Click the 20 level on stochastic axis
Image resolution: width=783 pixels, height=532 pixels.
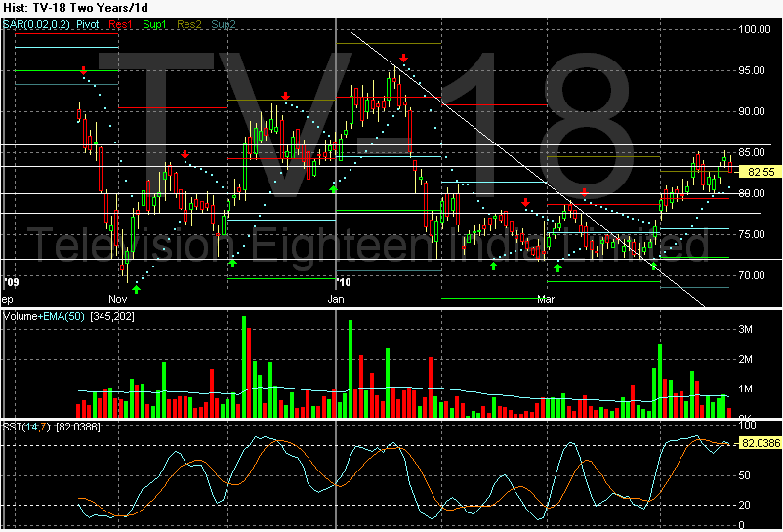744,505
